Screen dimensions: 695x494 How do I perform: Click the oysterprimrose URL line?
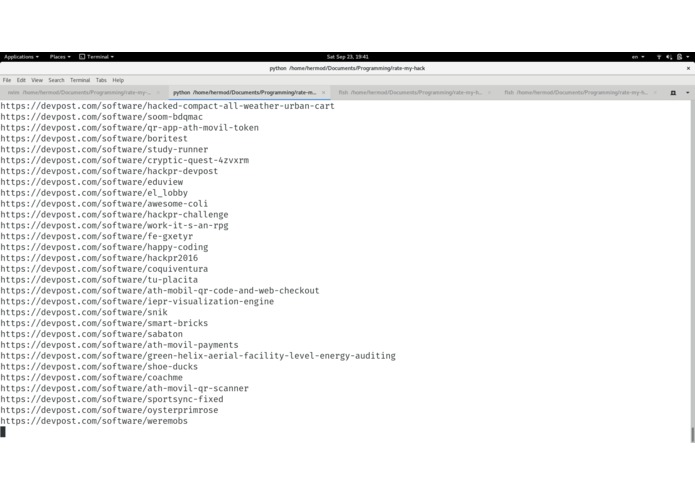click(109, 410)
